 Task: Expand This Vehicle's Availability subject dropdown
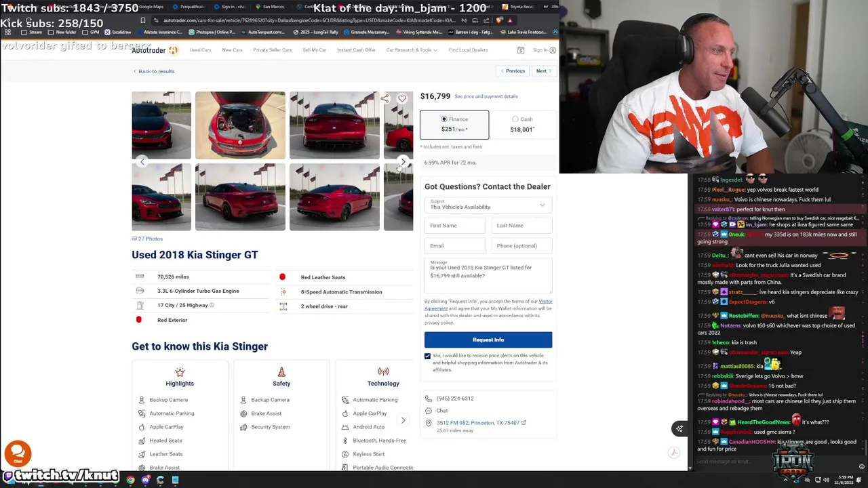click(x=488, y=205)
